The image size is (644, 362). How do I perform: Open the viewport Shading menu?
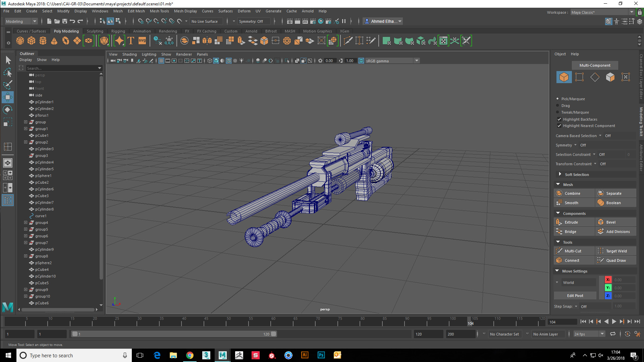[129, 54]
